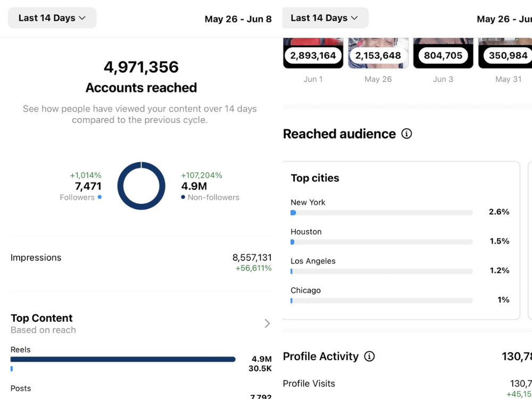Open the reel thumbnail with 350,984 views
The height and width of the screenshot is (399, 532).
505,53
